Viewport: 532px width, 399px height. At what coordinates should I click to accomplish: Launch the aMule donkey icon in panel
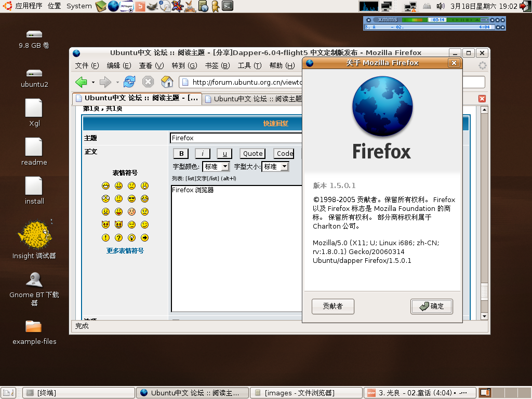[x=190, y=6]
